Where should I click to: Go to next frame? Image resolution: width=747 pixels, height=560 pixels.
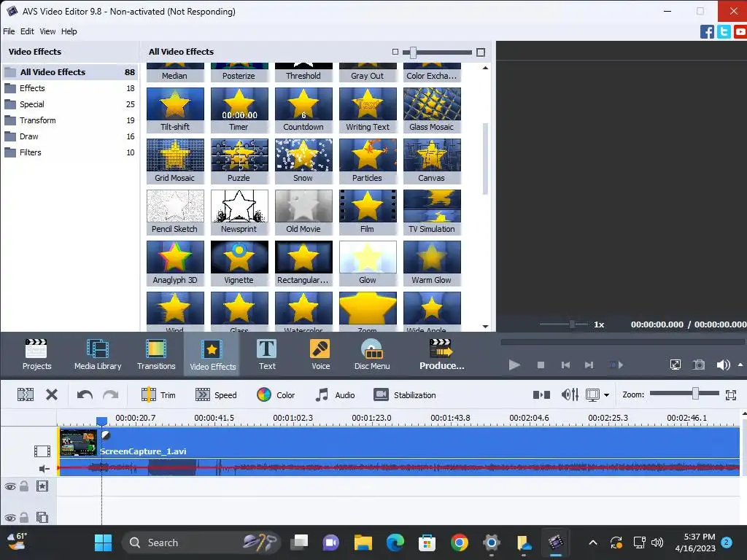coord(589,365)
